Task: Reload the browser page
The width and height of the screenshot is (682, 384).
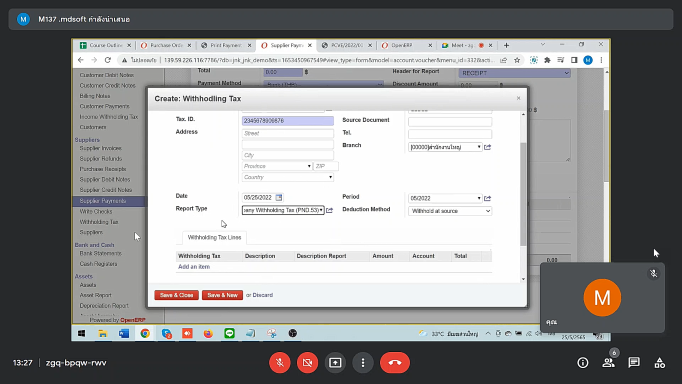Action: pyautogui.click(x=107, y=60)
